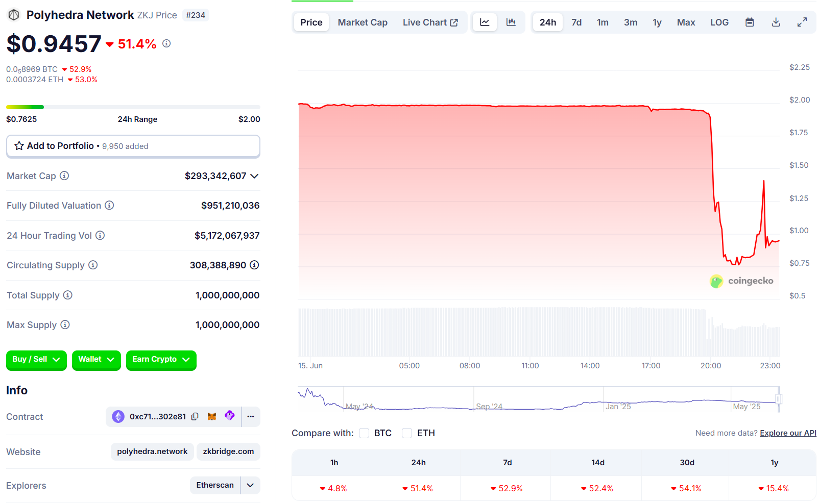Click the chart range navigator right handle
Viewport: 819px width, 504px height.
tap(779, 399)
